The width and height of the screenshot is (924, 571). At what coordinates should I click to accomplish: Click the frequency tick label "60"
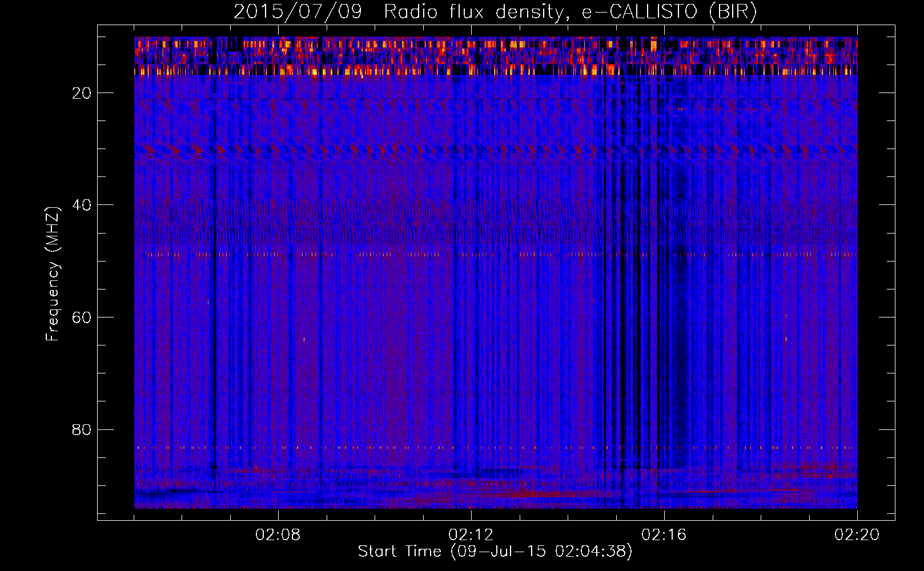coord(82,317)
